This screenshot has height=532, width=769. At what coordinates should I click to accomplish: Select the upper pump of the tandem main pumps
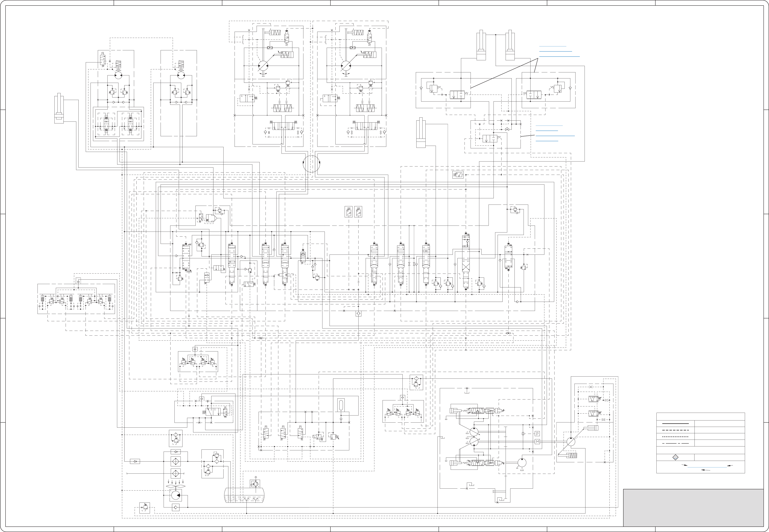tap(474, 432)
